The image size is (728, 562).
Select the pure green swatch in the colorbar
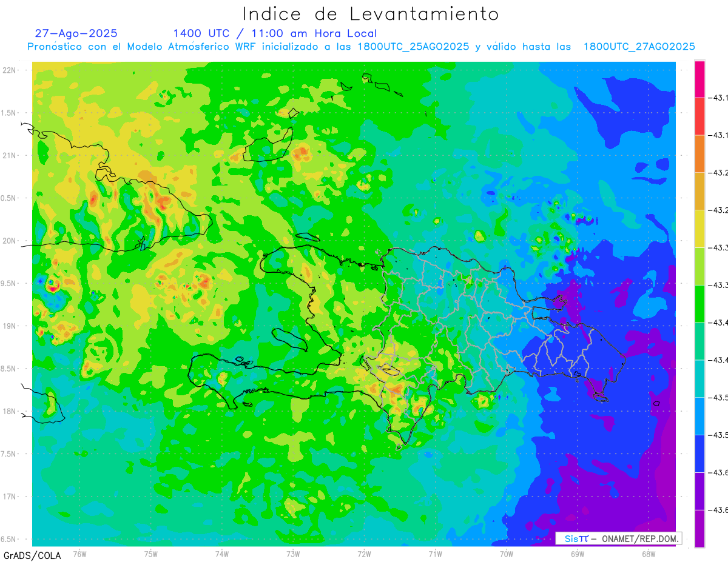(x=699, y=304)
